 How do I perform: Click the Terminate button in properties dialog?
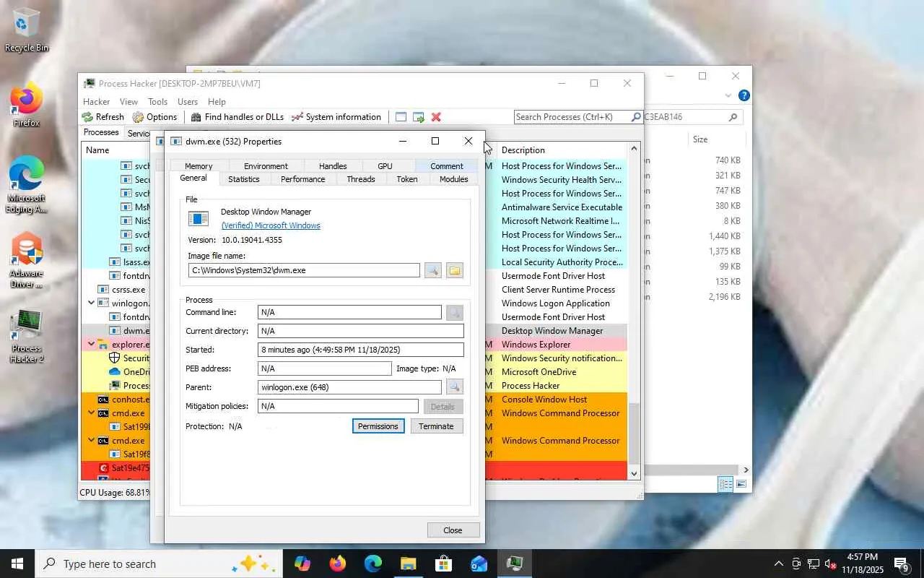click(x=436, y=426)
